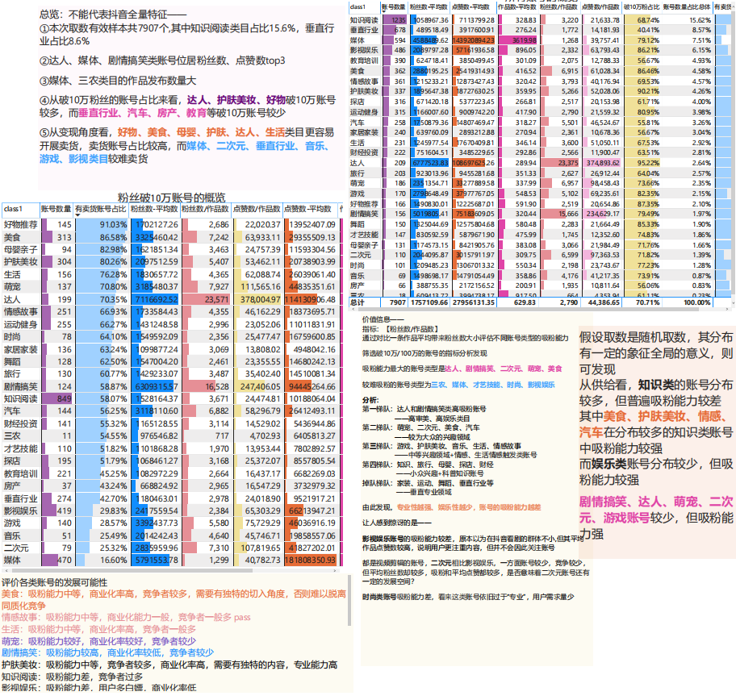Sort top-right table by 粉丝数-平均数 header

429,7
